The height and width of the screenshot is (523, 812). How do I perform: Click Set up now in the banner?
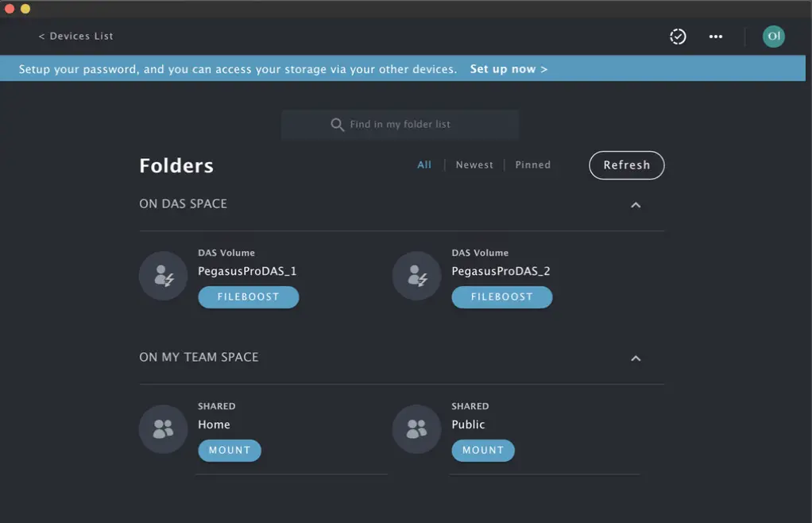click(x=508, y=69)
